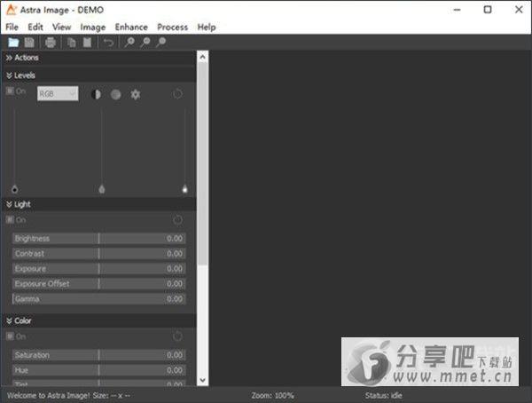Click the panel scrollbar down arrow

point(202,380)
